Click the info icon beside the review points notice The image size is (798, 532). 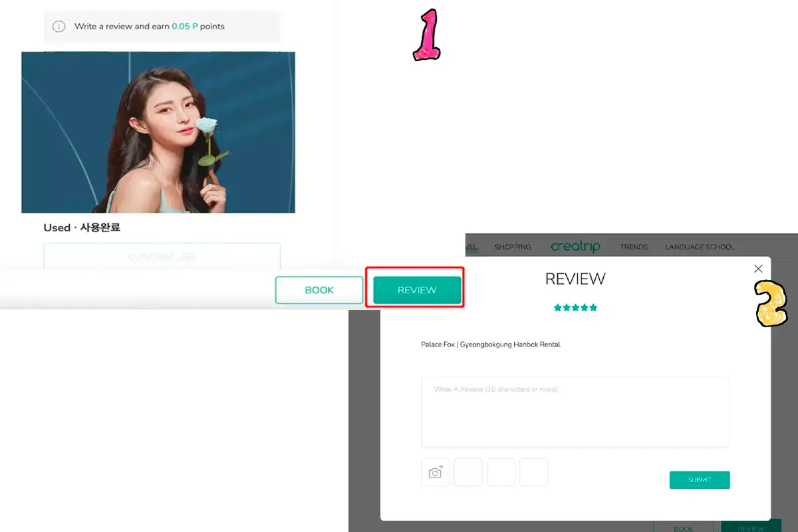[59, 27]
